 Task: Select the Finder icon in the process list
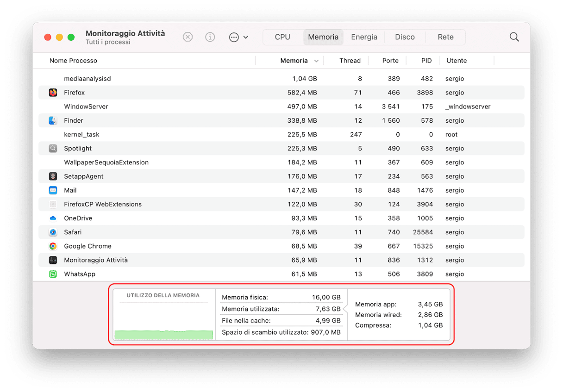(53, 120)
